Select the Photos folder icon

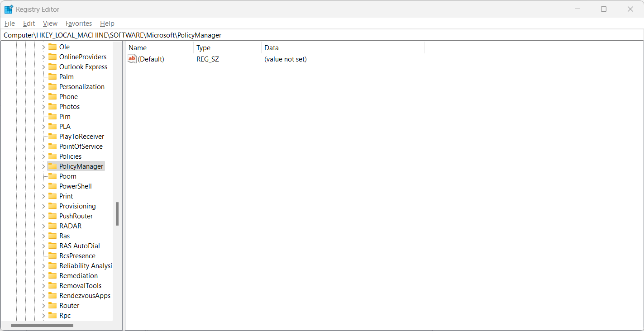coord(52,107)
